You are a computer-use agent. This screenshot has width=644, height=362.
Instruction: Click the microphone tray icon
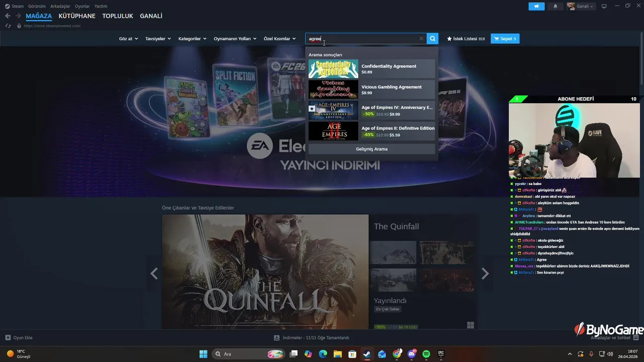591,354
